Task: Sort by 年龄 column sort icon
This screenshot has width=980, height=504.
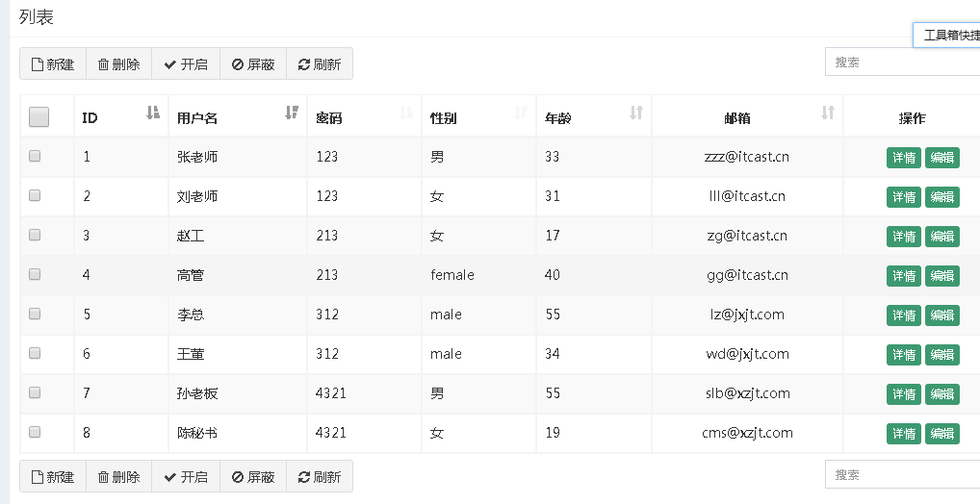Action: (636, 113)
